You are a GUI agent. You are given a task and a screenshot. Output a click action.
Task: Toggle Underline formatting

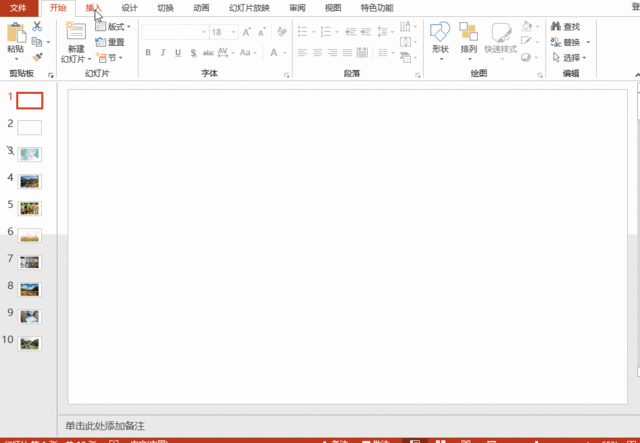tap(178, 53)
